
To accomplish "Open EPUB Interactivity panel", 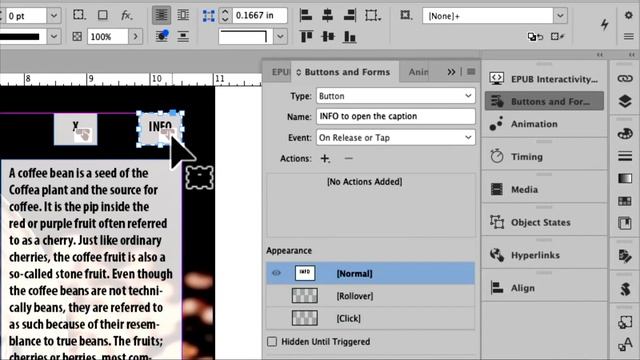I will pyautogui.click(x=544, y=79).
